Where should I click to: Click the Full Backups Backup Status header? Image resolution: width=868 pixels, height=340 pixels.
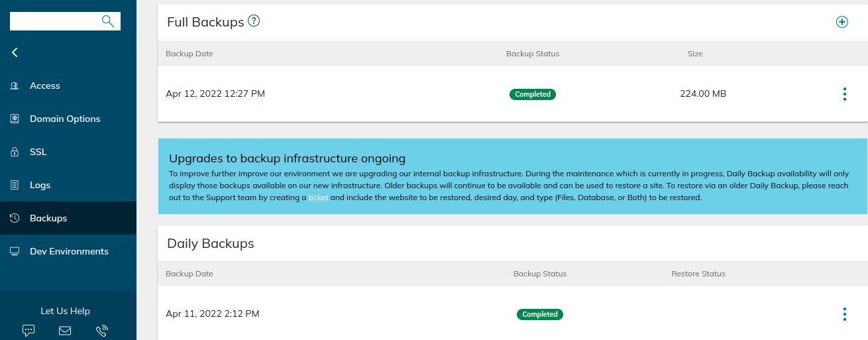point(533,54)
